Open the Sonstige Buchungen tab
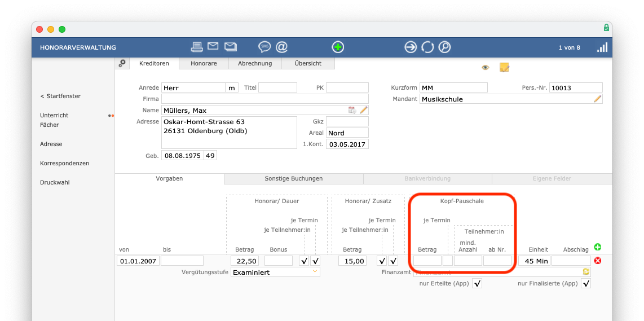The height and width of the screenshot is (321, 644). point(293,179)
